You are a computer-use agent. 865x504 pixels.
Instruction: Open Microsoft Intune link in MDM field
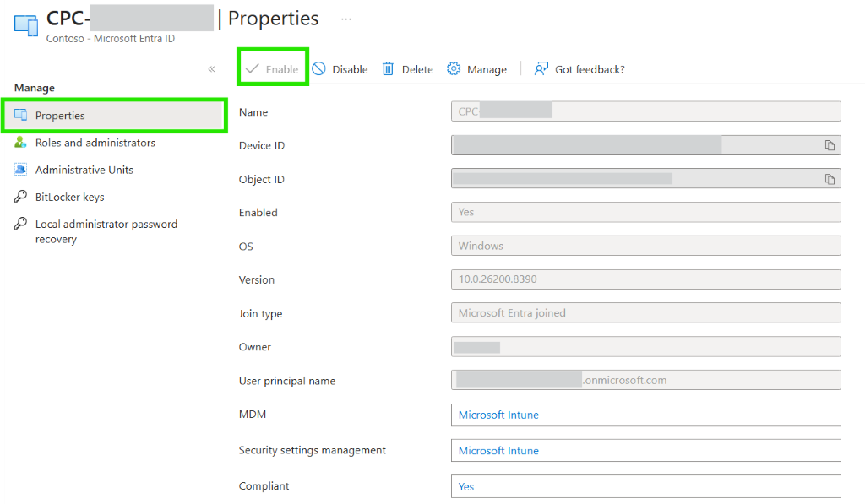click(498, 415)
